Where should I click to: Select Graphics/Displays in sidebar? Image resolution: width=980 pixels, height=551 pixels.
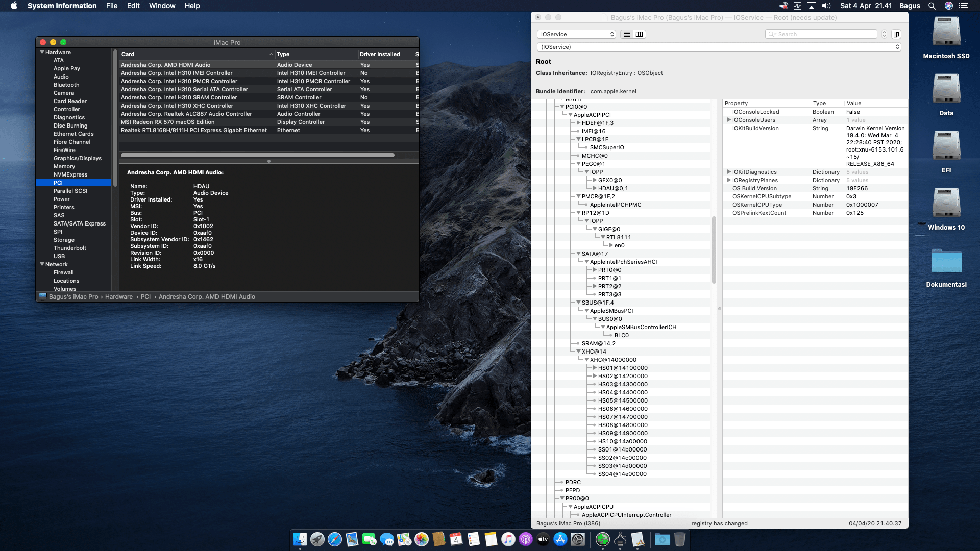78,158
